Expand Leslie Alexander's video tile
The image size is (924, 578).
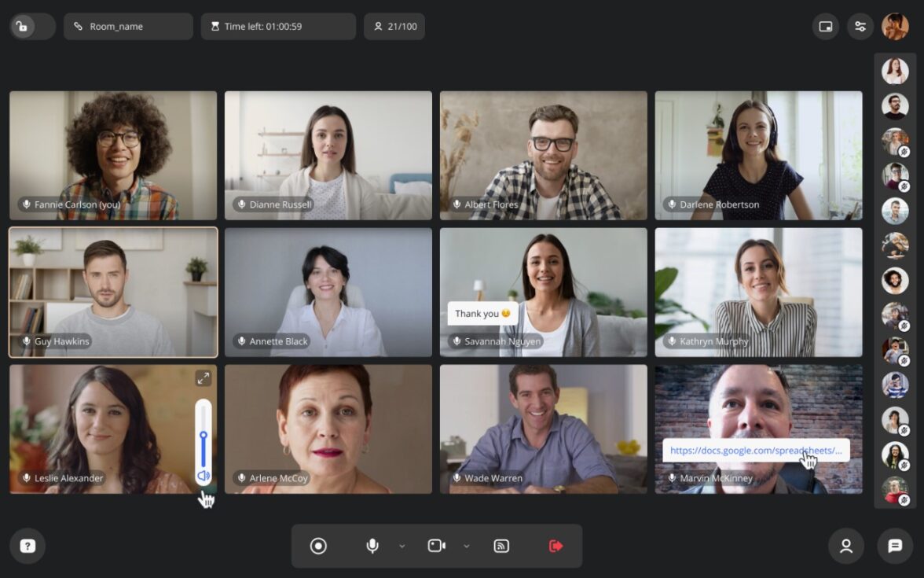tap(203, 378)
